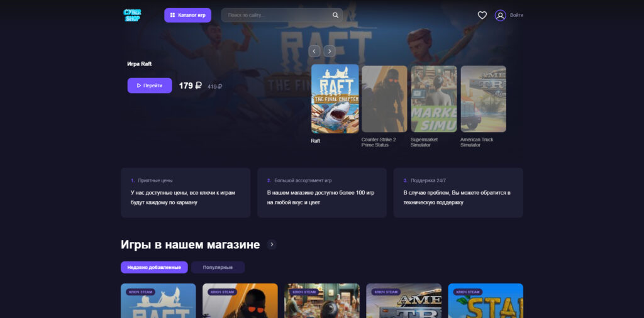Click the Войти login link
The width and height of the screenshot is (644, 318).
516,15
